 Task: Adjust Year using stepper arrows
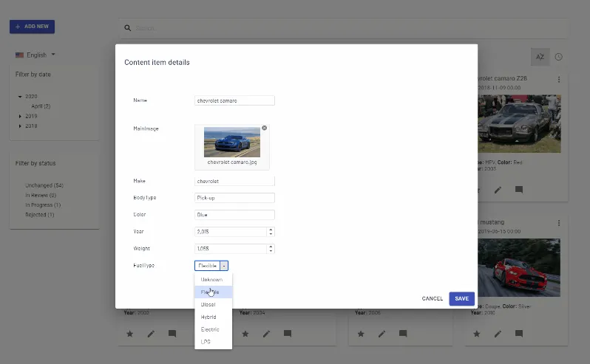tap(271, 232)
